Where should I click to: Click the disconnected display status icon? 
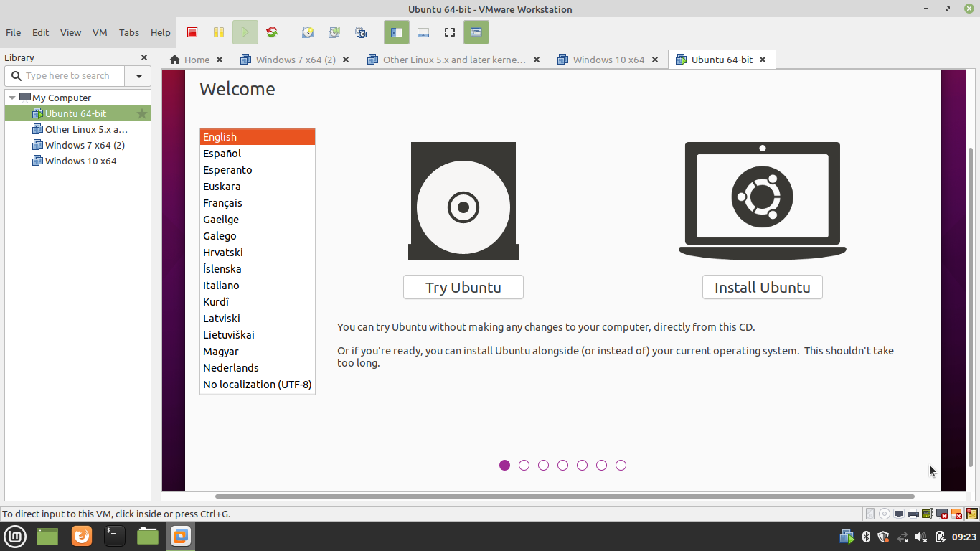tap(943, 514)
